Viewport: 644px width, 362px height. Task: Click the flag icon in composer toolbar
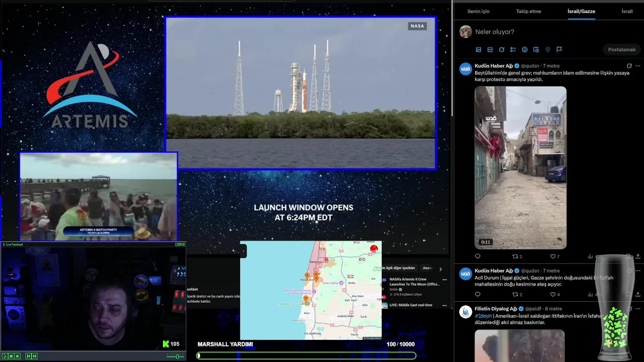pos(559,50)
